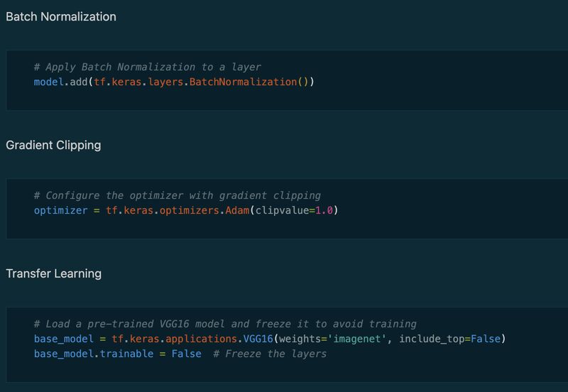This screenshot has height=392, width=568.
Task: Click the 'applications' module name
Action: tap(201, 339)
